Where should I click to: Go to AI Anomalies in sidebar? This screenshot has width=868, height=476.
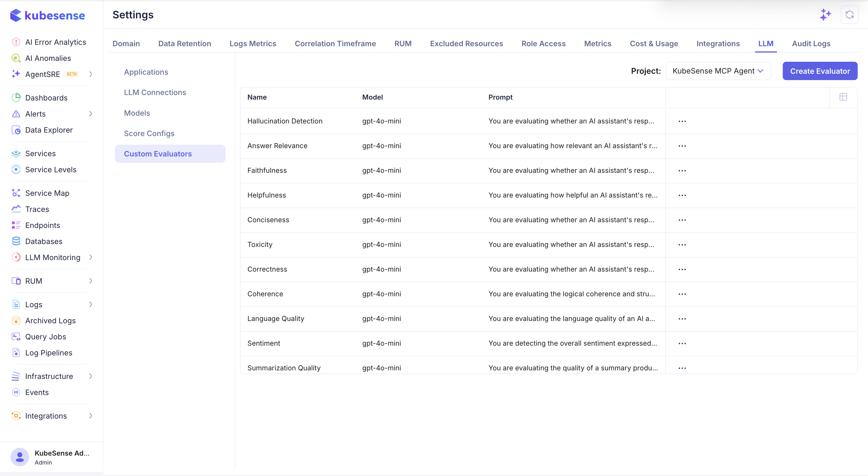point(48,58)
